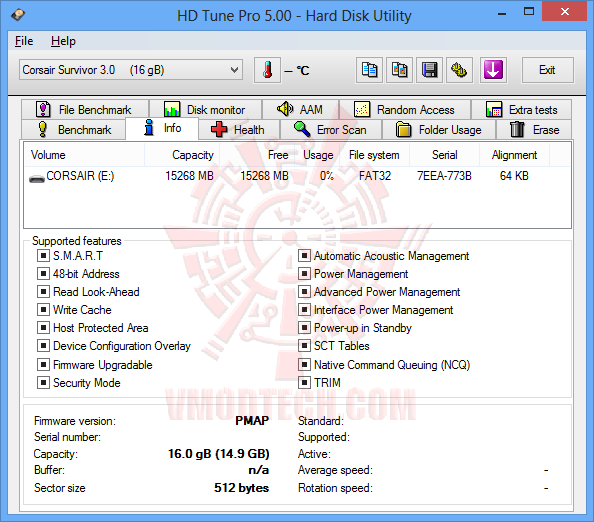Switch to the Benchmark tab
Image resolution: width=594 pixels, height=522 pixels.
click(74, 130)
